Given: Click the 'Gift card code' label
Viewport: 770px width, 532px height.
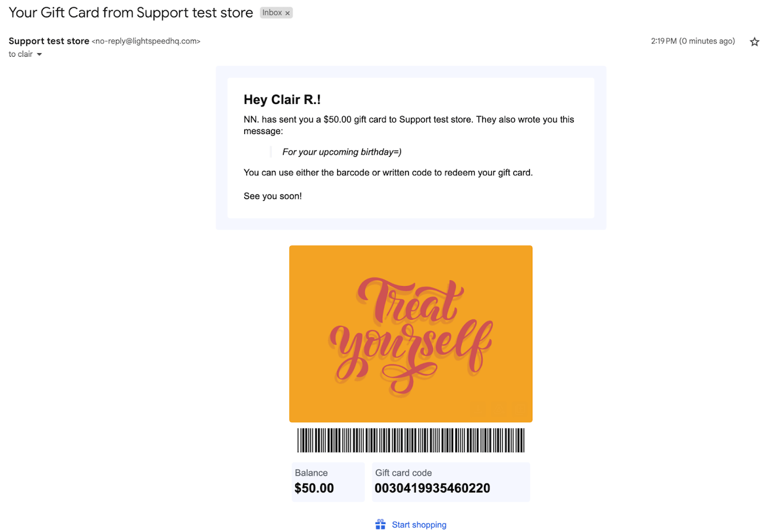Looking at the screenshot, I should click(404, 473).
